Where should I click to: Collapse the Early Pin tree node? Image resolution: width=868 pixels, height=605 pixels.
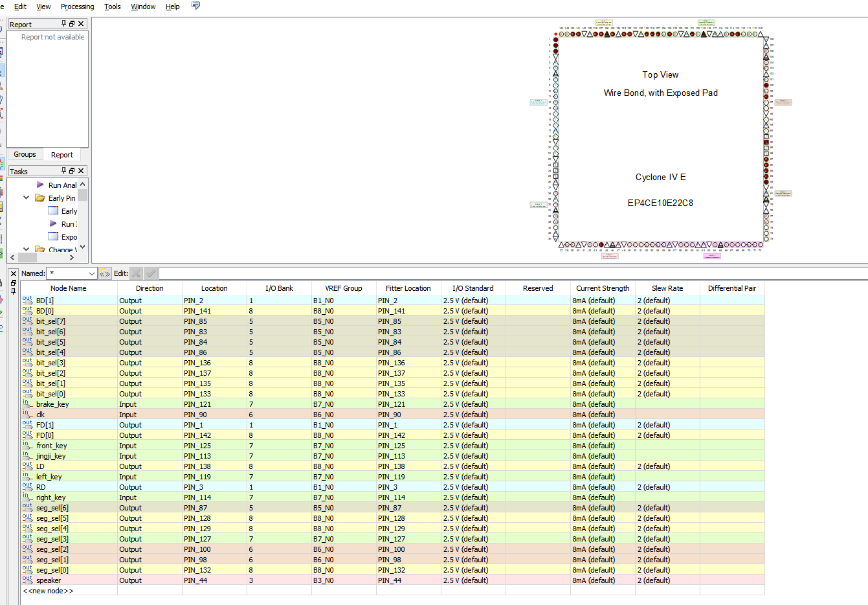tap(26, 198)
